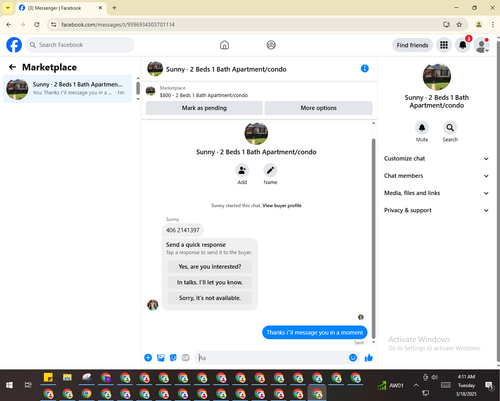Open Windows Start menu
The height and width of the screenshot is (401, 500).
coord(9,385)
